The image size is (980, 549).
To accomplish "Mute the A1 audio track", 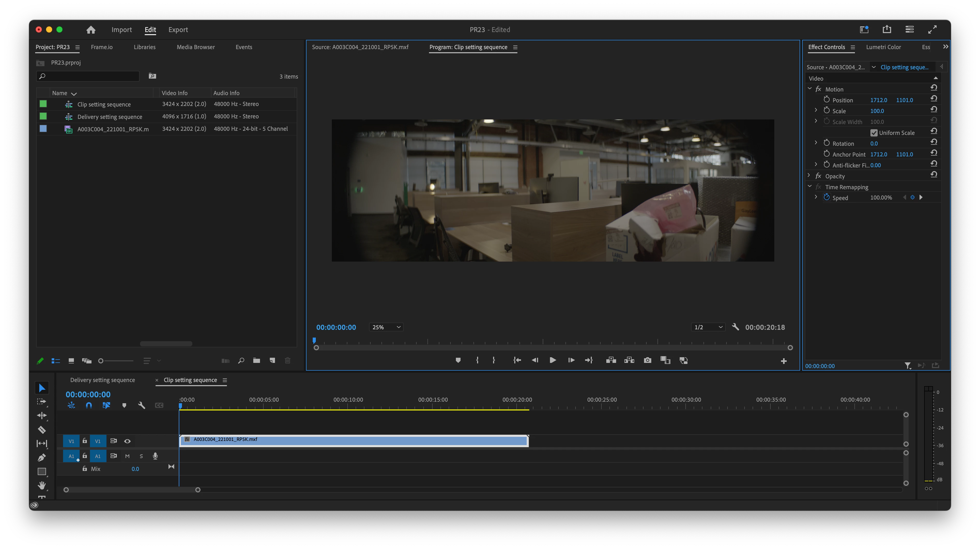I will click(x=127, y=456).
